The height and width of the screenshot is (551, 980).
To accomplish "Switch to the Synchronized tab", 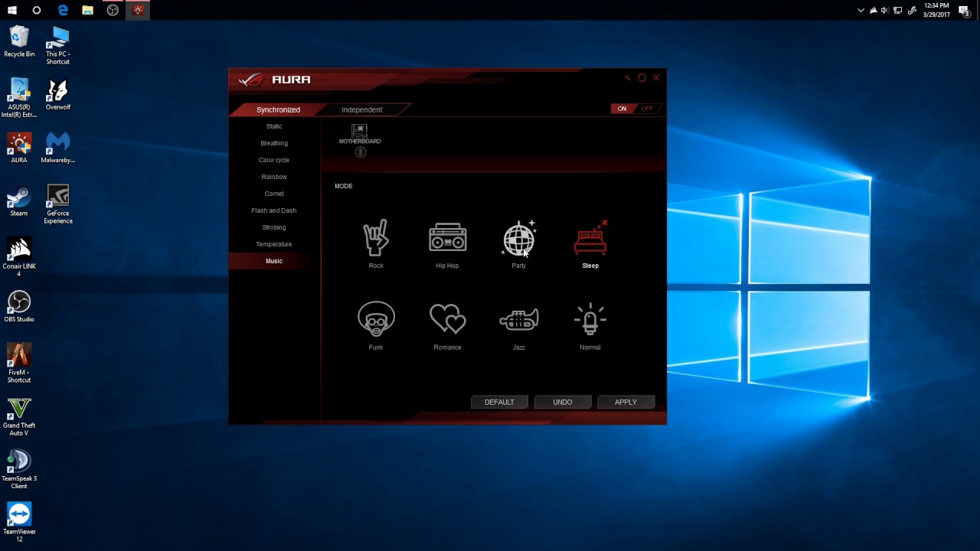I will (x=278, y=109).
